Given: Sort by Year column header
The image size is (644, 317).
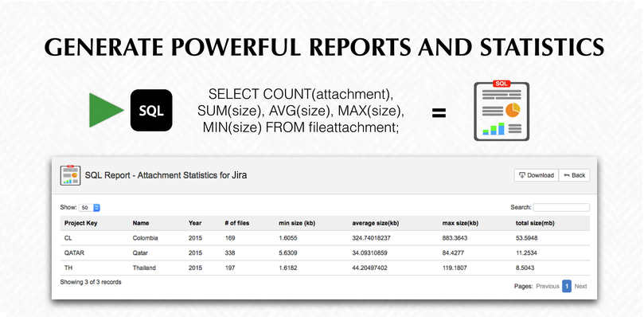Looking at the screenshot, I should (x=195, y=223).
